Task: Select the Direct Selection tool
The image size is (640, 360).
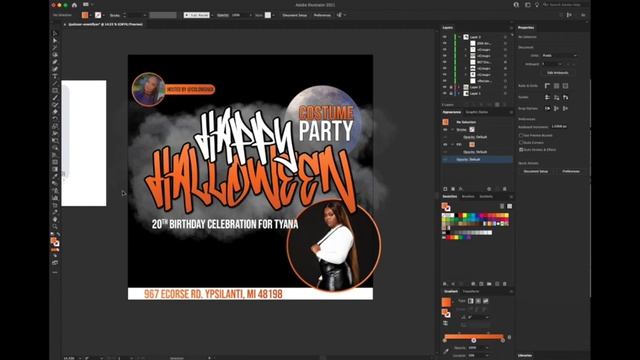Action: pos(55,40)
